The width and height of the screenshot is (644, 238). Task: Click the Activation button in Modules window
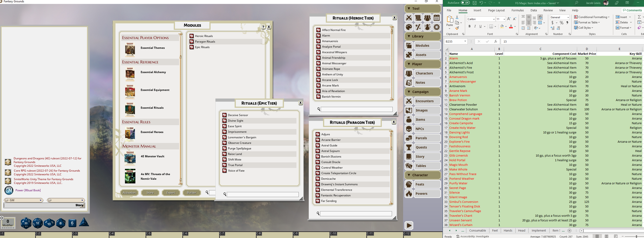[x=129, y=192]
